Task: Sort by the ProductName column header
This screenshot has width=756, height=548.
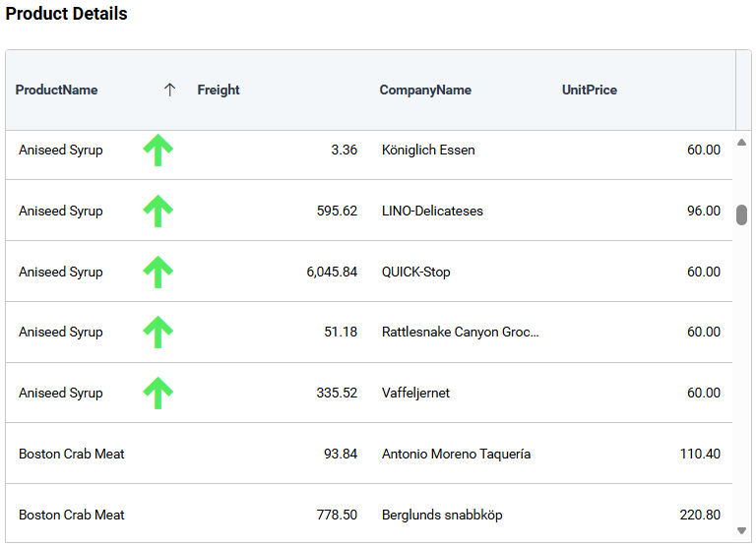Action: click(57, 90)
